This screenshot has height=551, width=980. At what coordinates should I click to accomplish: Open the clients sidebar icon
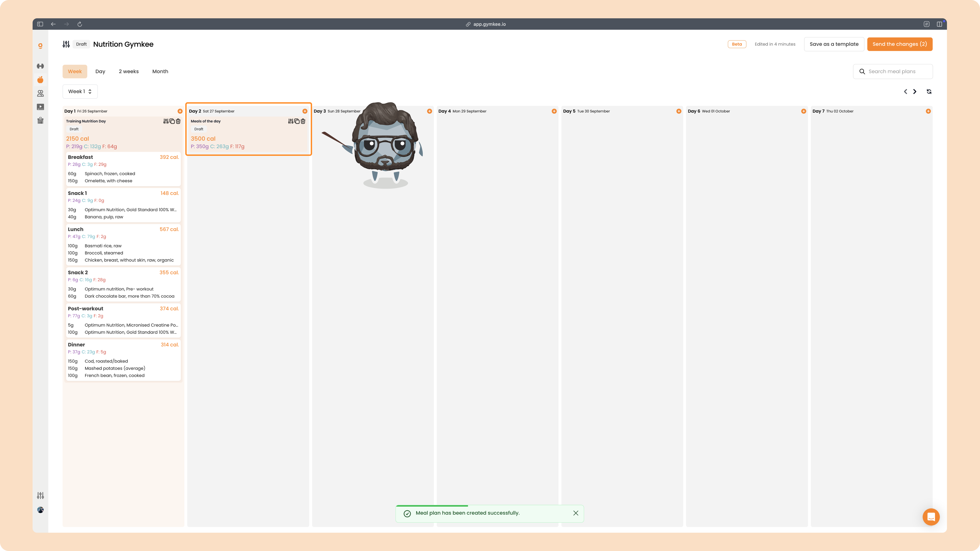pos(40,93)
